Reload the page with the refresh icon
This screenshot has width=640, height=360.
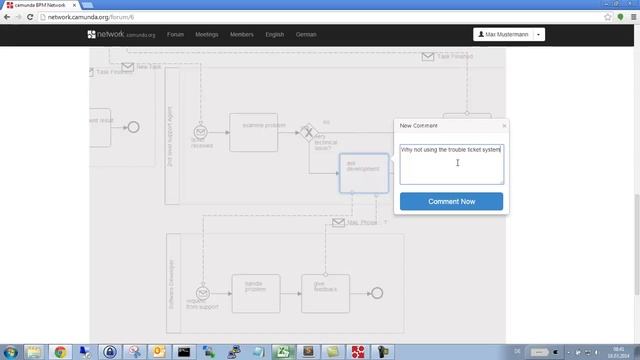click(x=30, y=17)
